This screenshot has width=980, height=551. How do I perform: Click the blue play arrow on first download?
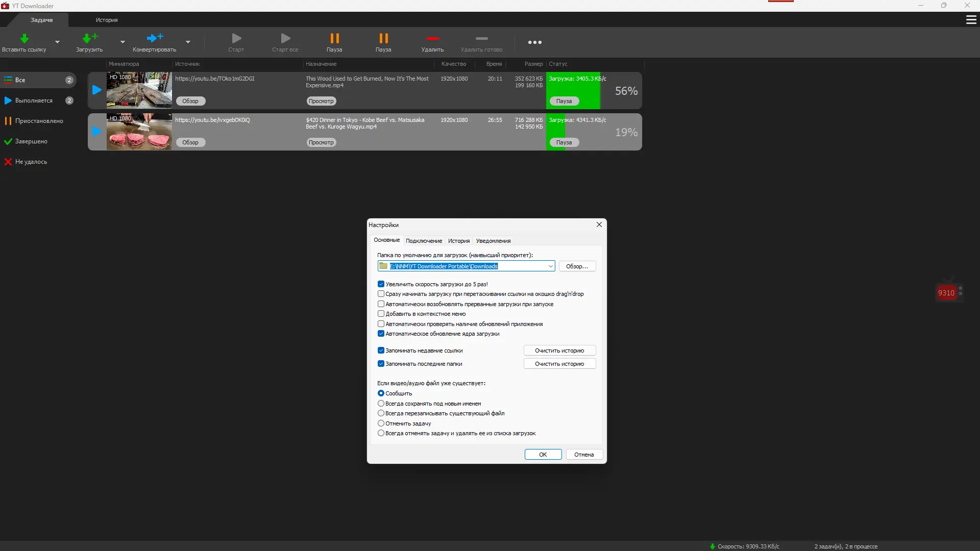point(96,90)
